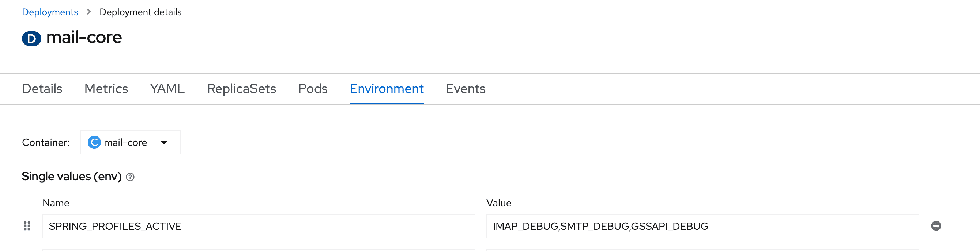980x251 pixels.
Task: Focus the SPRING_PROFILES_ACTIVE name field
Action: point(258,226)
